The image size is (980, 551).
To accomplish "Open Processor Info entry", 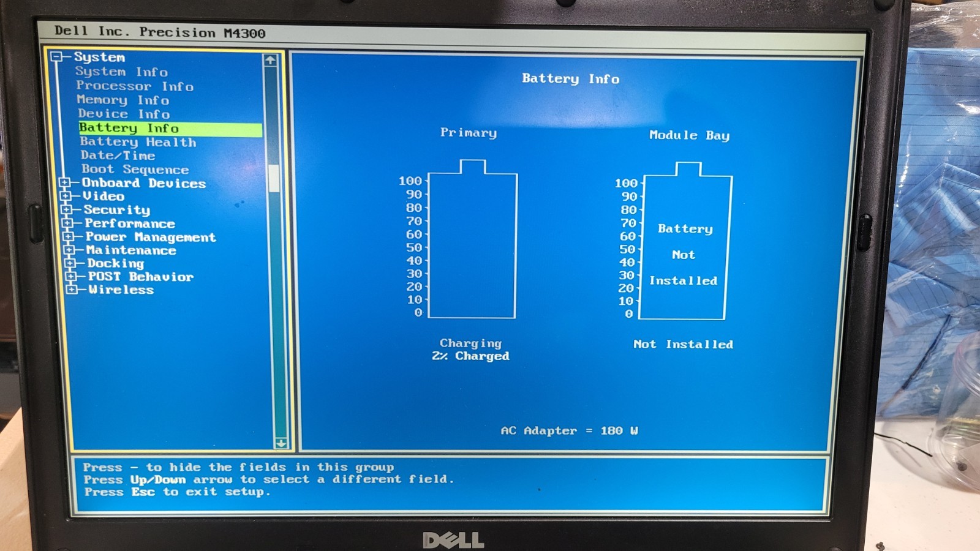I will click(x=135, y=86).
